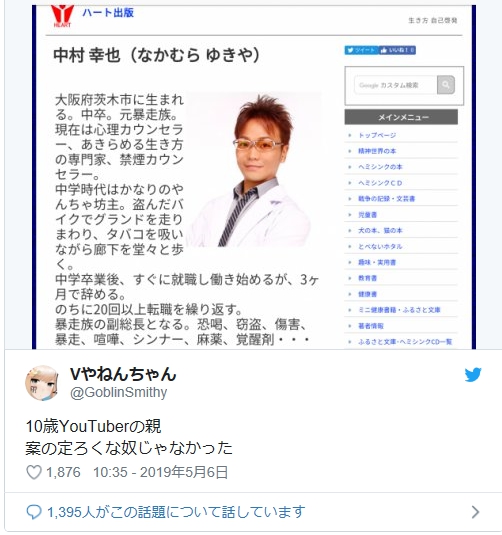Select ヘミシンクCD in the main menu
The image size is (502, 535).
coord(380,183)
